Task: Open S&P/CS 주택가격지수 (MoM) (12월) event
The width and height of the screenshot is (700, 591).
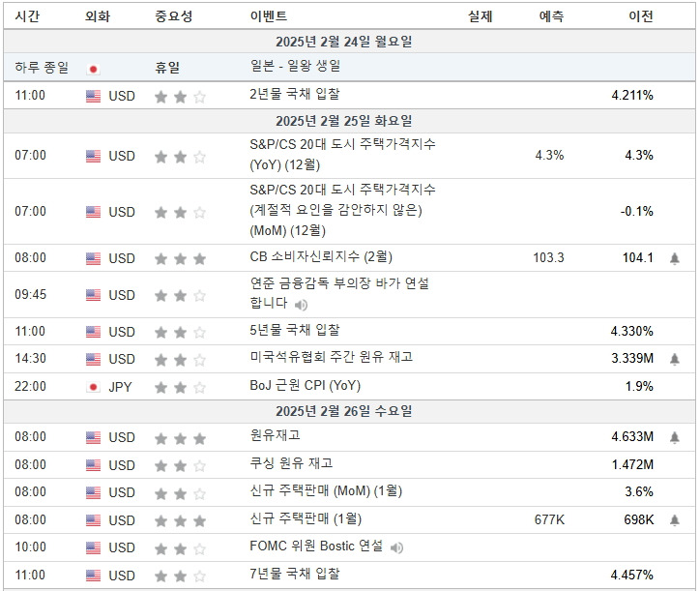Action: [342, 210]
